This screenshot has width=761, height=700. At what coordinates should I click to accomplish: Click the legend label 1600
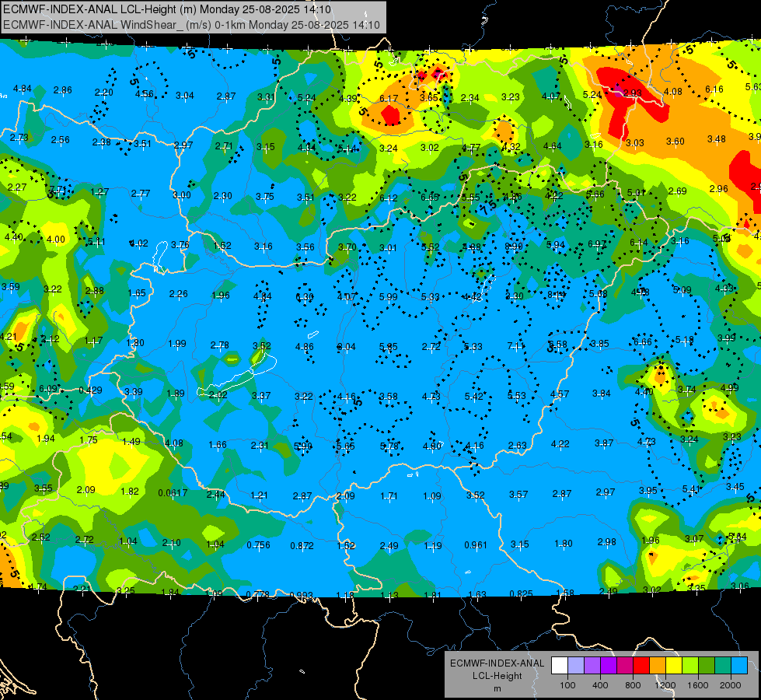click(698, 685)
